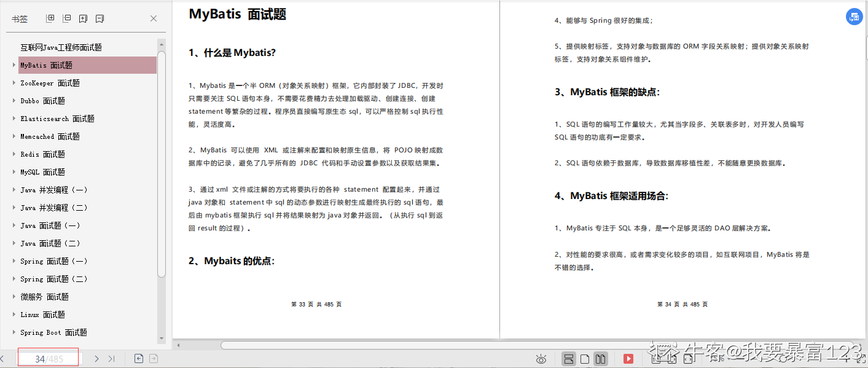Viewport: 868px width, 368px height.
Task: Enable continuous scrolling view
Action: [x=569, y=358]
